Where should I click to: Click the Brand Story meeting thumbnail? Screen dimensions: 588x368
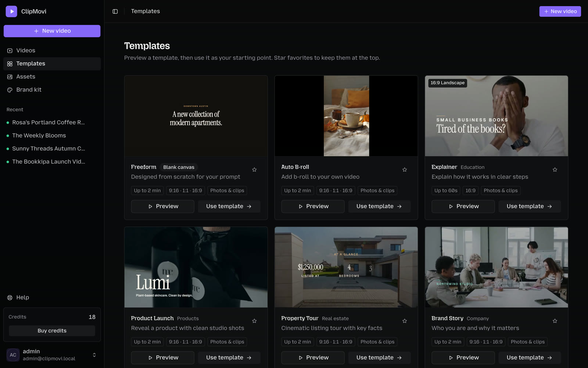[x=496, y=267]
